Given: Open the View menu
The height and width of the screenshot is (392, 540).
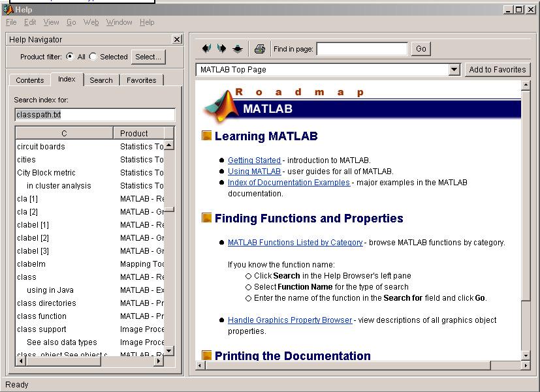Looking at the screenshot, I should click(51, 22).
